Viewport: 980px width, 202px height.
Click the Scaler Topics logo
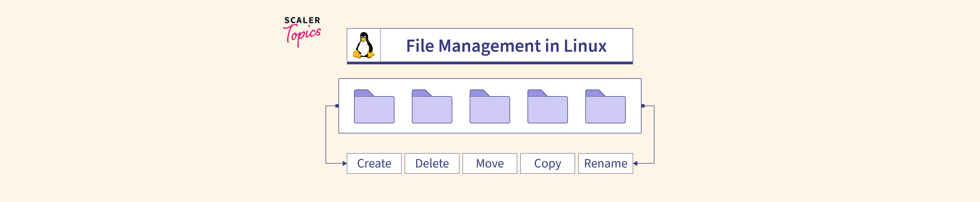[x=302, y=31]
